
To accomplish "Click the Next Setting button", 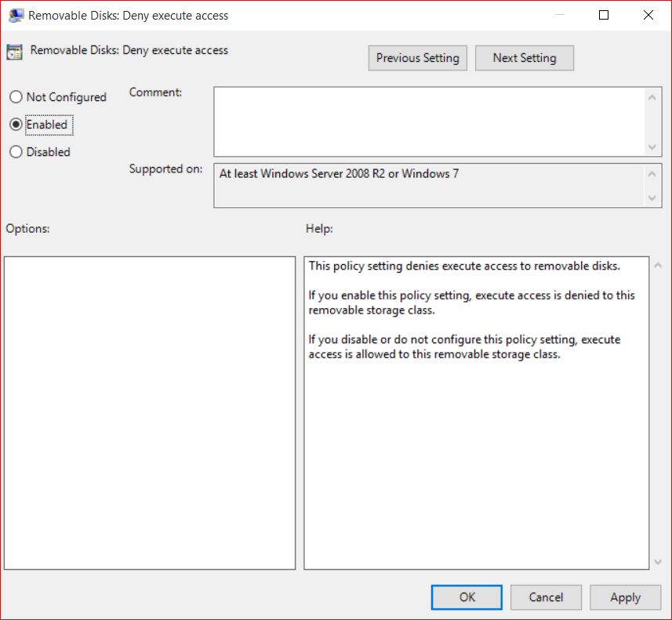I will [x=524, y=57].
